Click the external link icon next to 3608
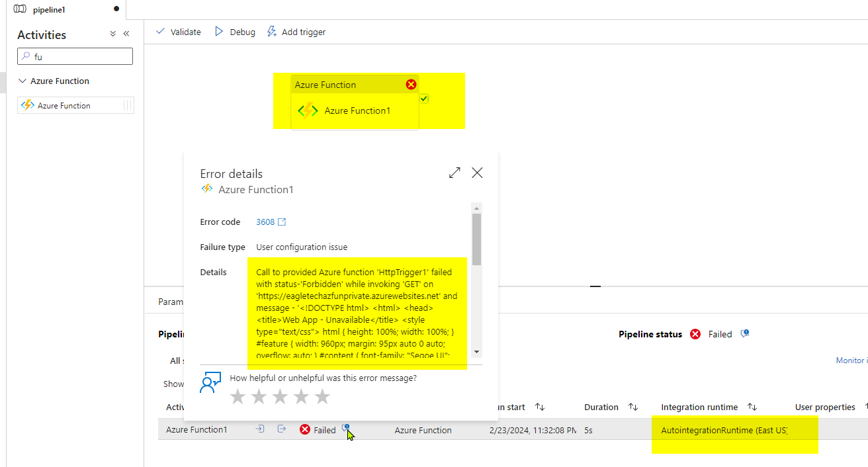This screenshot has height=467, width=868. point(281,222)
